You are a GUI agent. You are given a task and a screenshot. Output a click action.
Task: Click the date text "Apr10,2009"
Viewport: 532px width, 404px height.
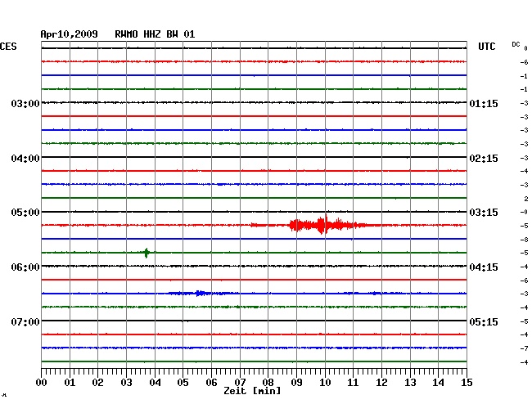pos(69,34)
